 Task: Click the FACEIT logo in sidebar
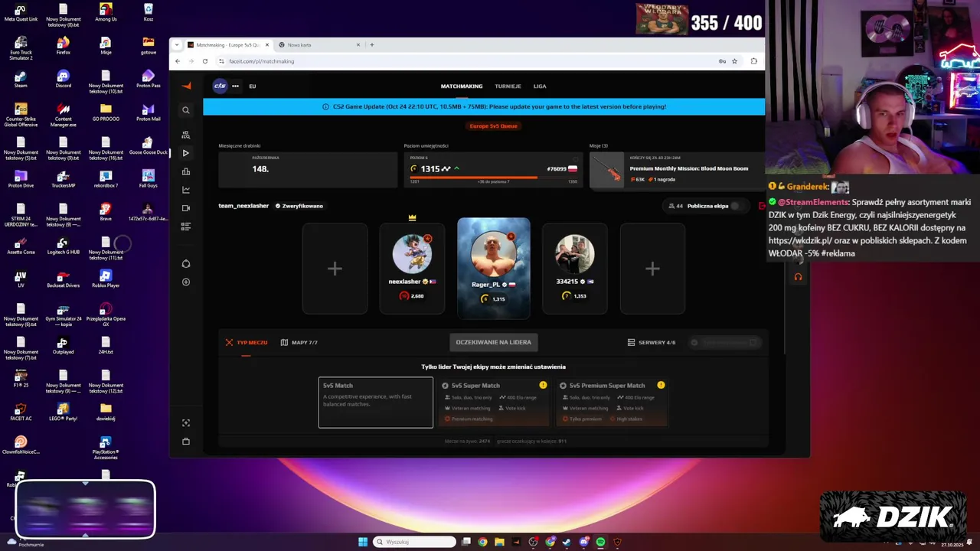click(x=186, y=86)
